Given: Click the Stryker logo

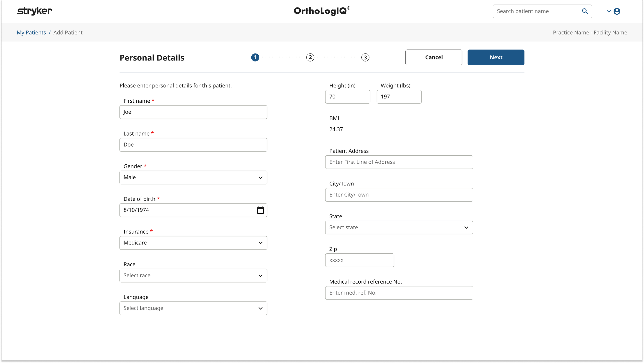Looking at the screenshot, I should [x=34, y=11].
